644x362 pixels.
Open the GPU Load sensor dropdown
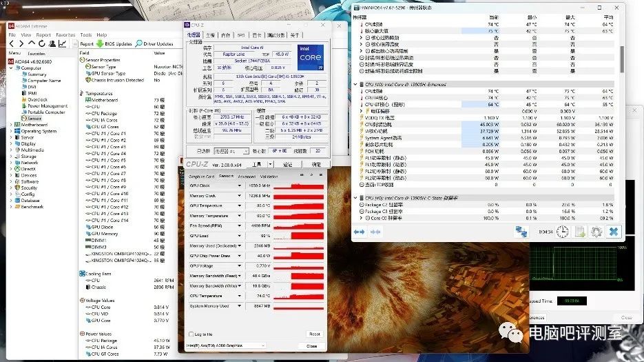(x=240, y=236)
